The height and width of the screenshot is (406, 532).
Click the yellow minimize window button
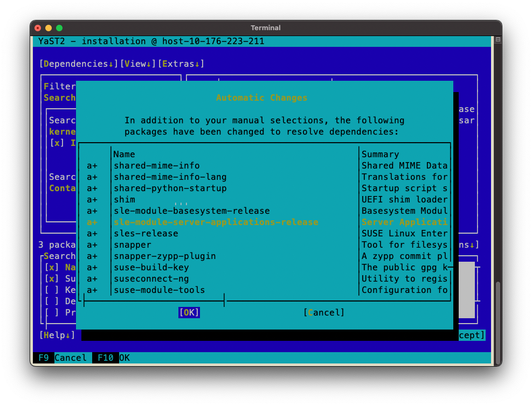(x=49, y=28)
